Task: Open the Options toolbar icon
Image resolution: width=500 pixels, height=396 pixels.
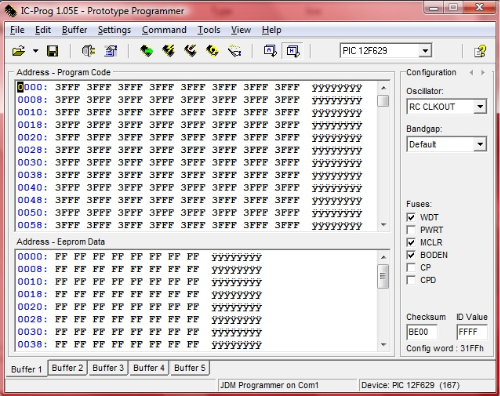Action: (x=111, y=51)
